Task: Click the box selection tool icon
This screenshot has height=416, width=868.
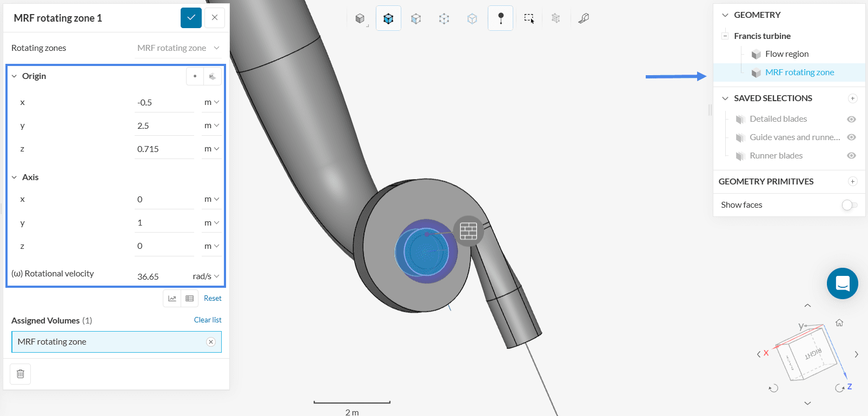Action: (x=529, y=18)
